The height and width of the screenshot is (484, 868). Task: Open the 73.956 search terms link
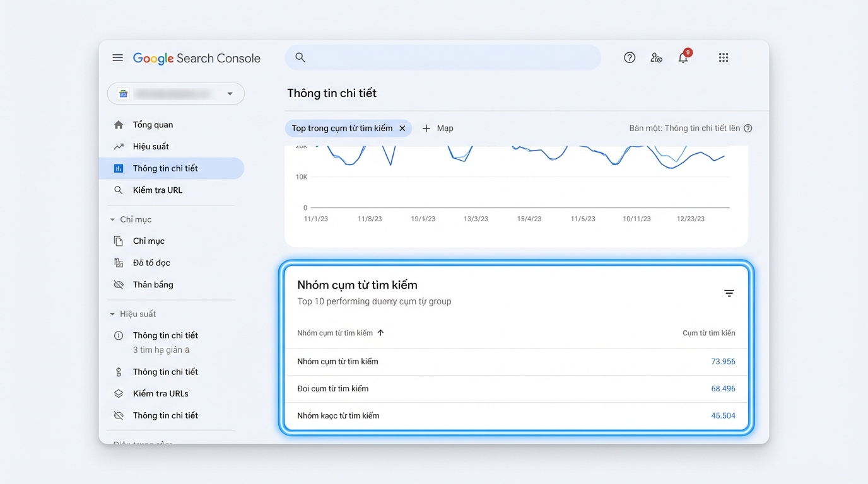[x=724, y=361]
